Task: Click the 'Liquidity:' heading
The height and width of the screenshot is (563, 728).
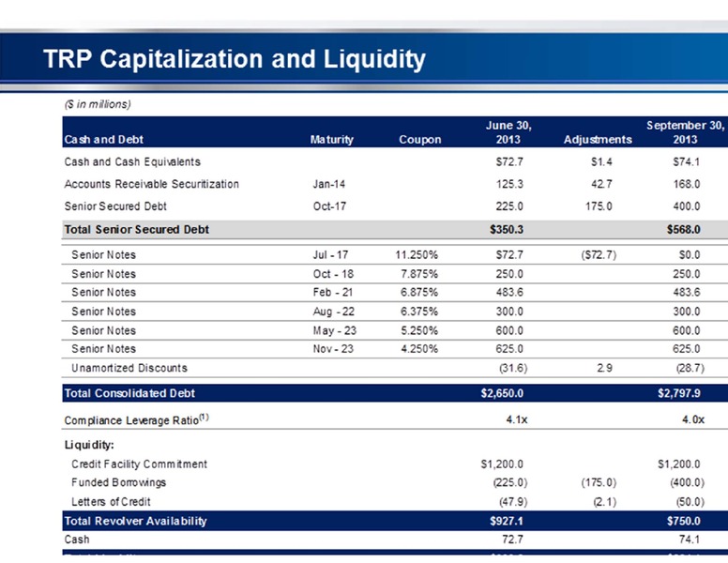Action: [x=89, y=445]
